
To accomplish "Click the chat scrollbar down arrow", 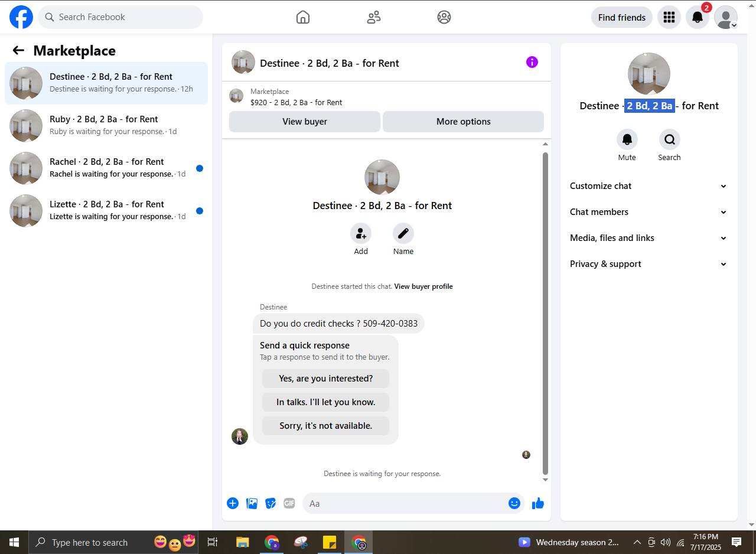I will click(x=545, y=480).
